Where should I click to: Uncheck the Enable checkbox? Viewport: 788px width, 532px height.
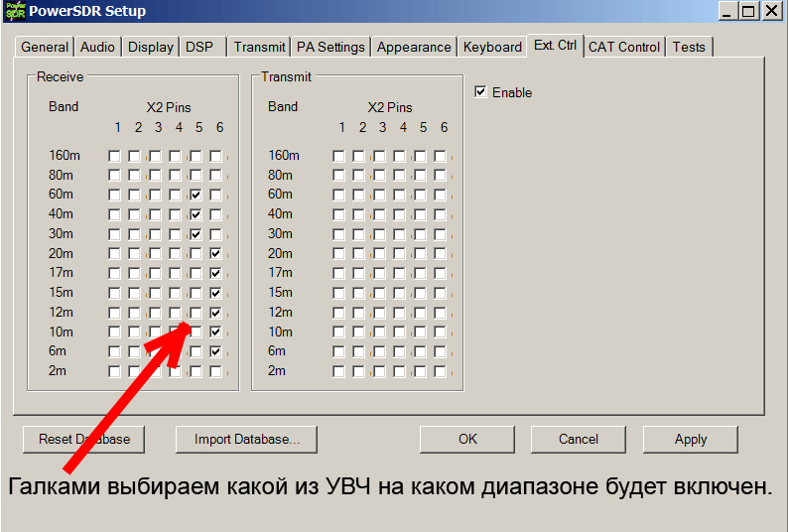481,92
